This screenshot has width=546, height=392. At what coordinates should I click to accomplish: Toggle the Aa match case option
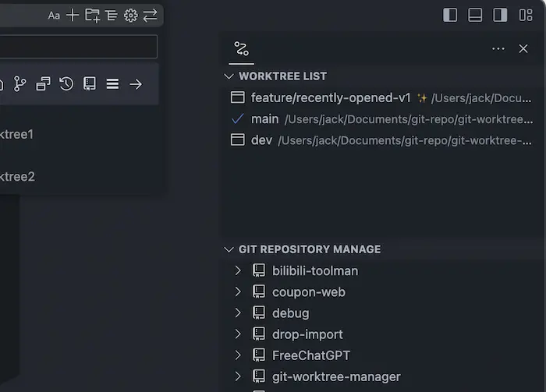pos(54,15)
